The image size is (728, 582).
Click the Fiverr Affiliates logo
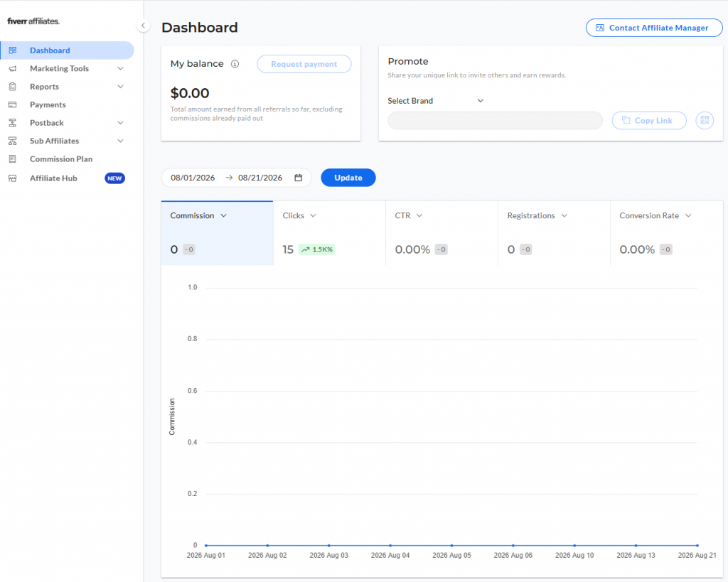[x=33, y=21]
